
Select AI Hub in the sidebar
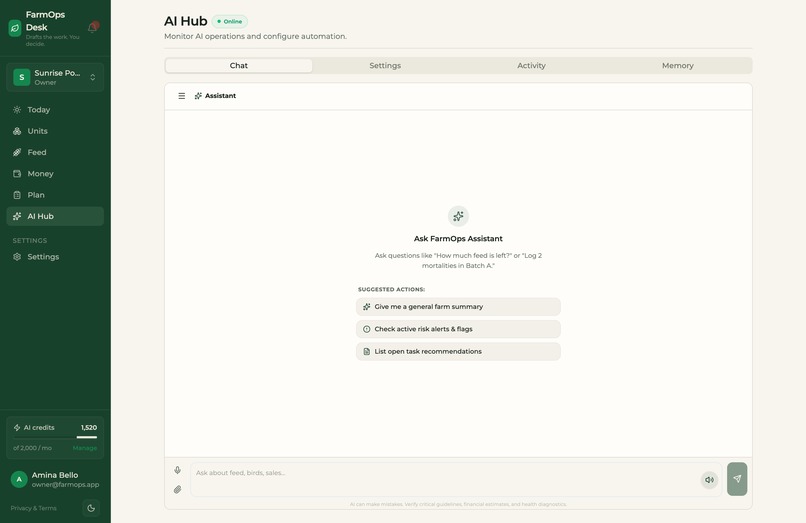[55, 217]
